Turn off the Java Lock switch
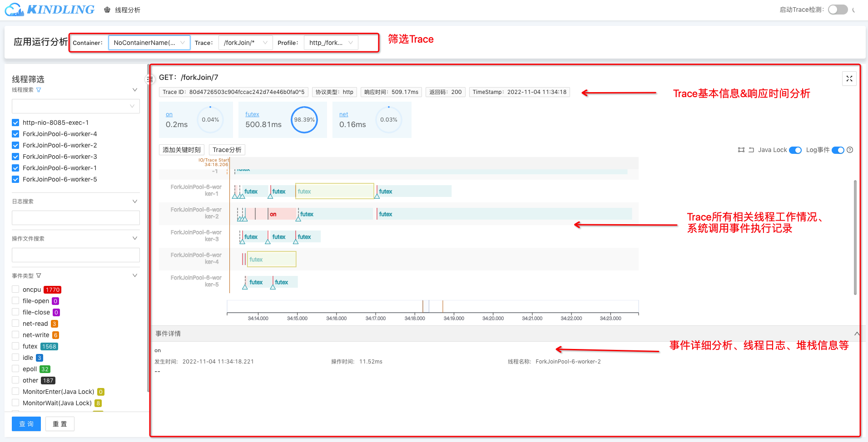The width and height of the screenshot is (868, 442). pyautogui.click(x=795, y=150)
